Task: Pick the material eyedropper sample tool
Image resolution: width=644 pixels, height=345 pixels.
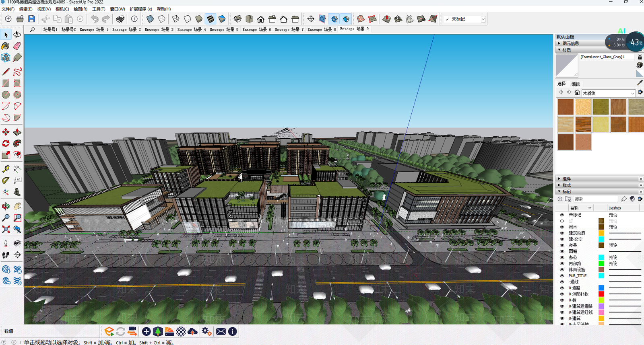Action: tap(640, 82)
